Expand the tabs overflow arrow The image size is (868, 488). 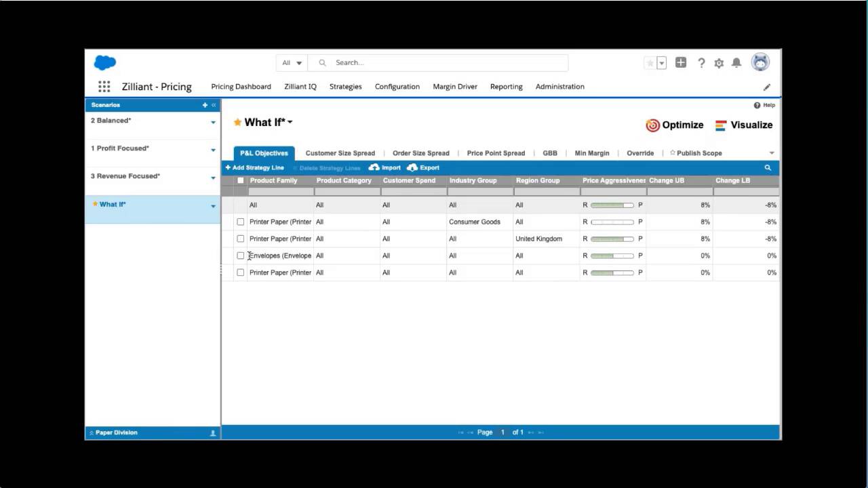pos(772,153)
